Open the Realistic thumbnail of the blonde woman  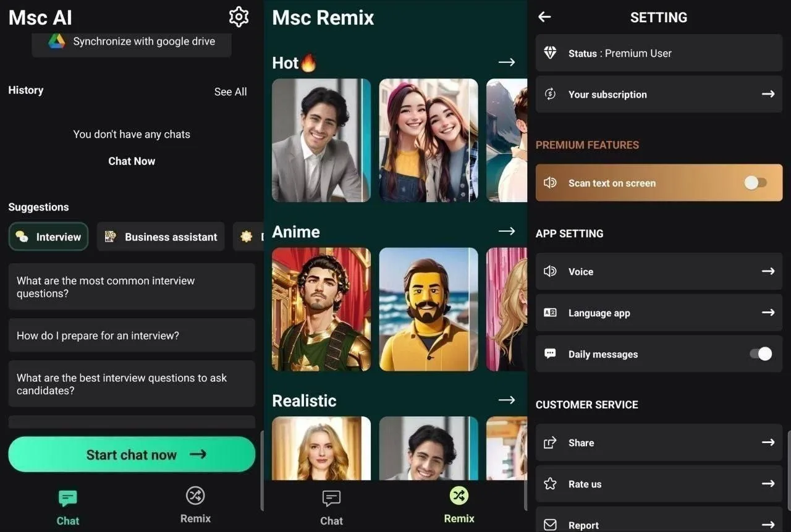click(321, 448)
